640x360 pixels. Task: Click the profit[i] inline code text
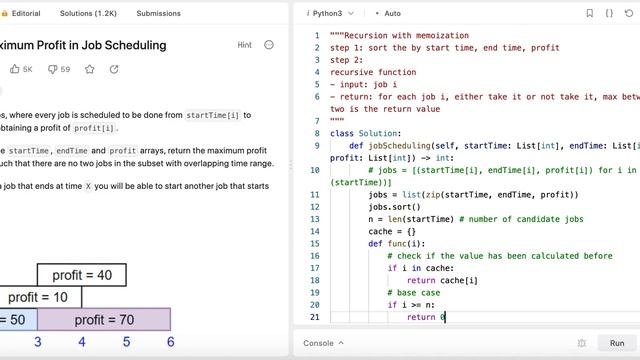pos(93,128)
